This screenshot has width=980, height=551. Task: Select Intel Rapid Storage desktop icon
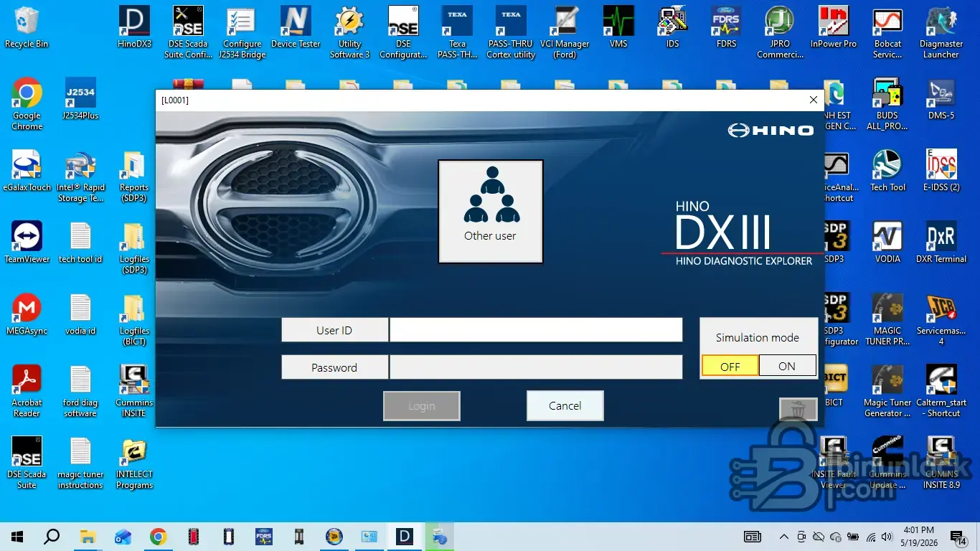80,176
